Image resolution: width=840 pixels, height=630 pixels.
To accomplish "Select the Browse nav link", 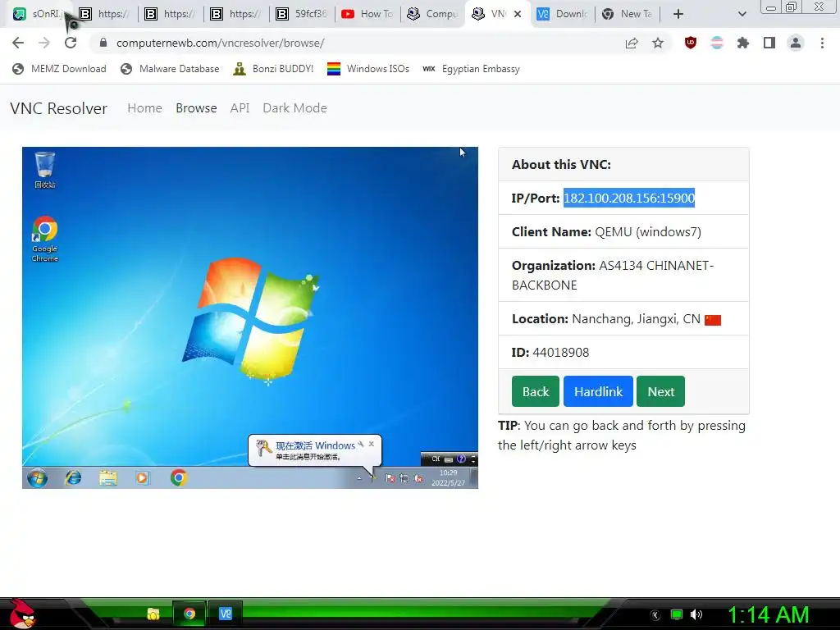I will point(196,108).
